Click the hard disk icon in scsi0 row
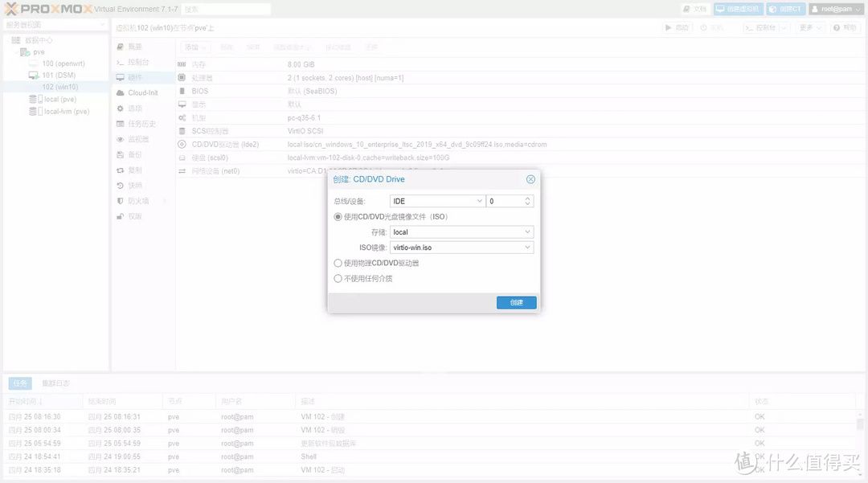The width and height of the screenshot is (868, 483). pos(182,158)
